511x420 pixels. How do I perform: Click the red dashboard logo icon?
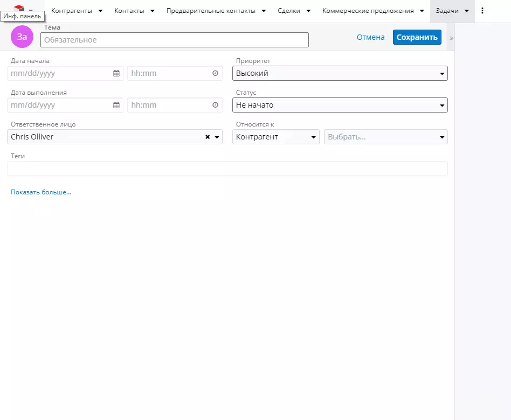[x=19, y=8]
